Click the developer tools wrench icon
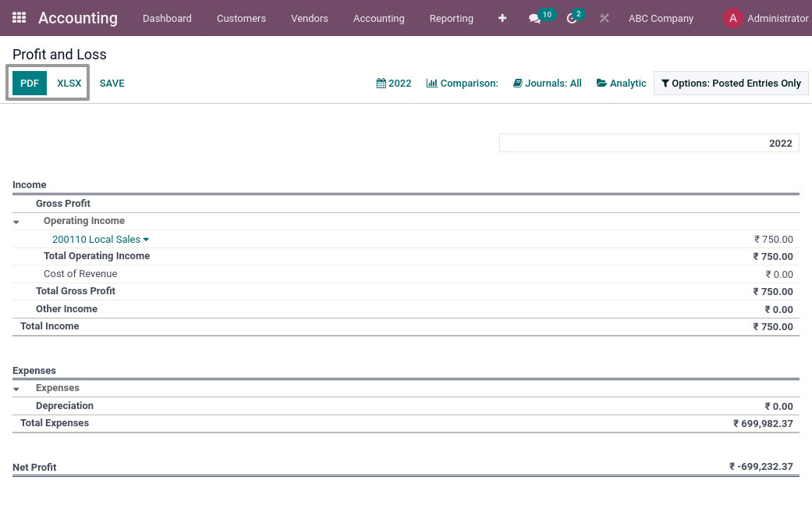The width and height of the screenshot is (812, 509). [x=604, y=18]
